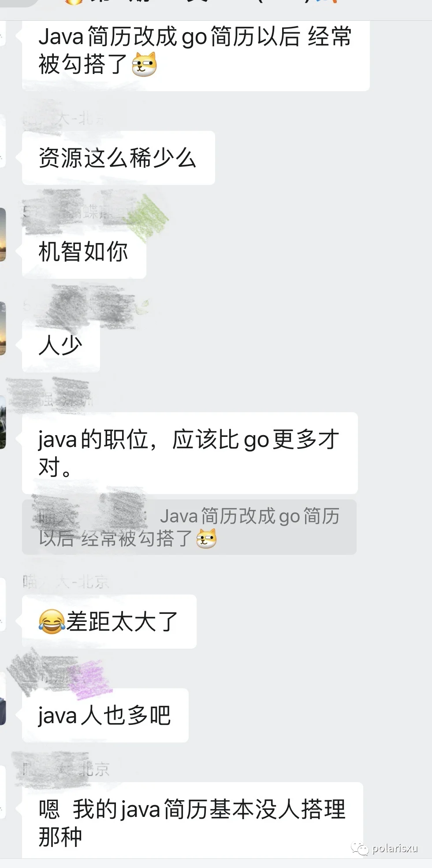The width and height of the screenshot is (432, 868).
Task: Tap the laughing-crying emoji before 差距太大了
Action: tap(52, 621)
